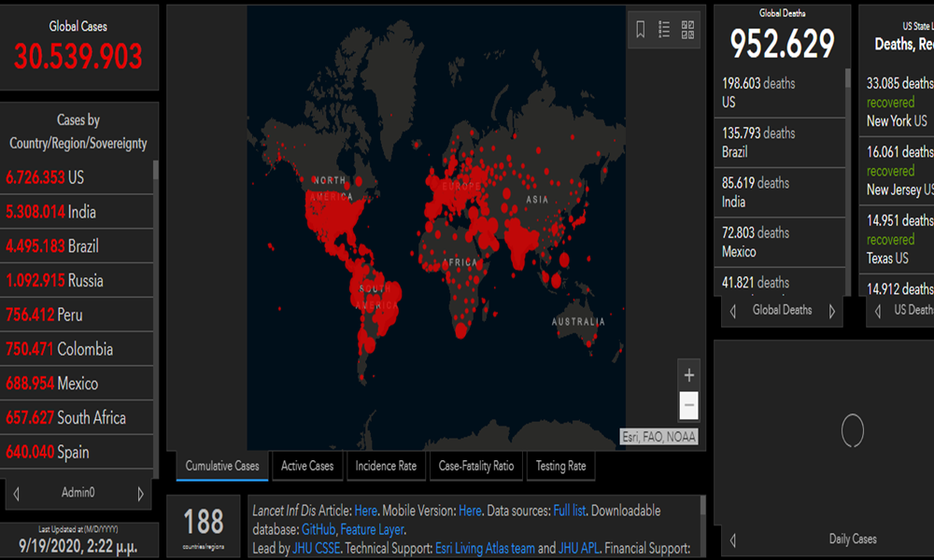The height and width of the screenshot is (560, 934).
Task: Open the GitHub database link
Action: 318,529
